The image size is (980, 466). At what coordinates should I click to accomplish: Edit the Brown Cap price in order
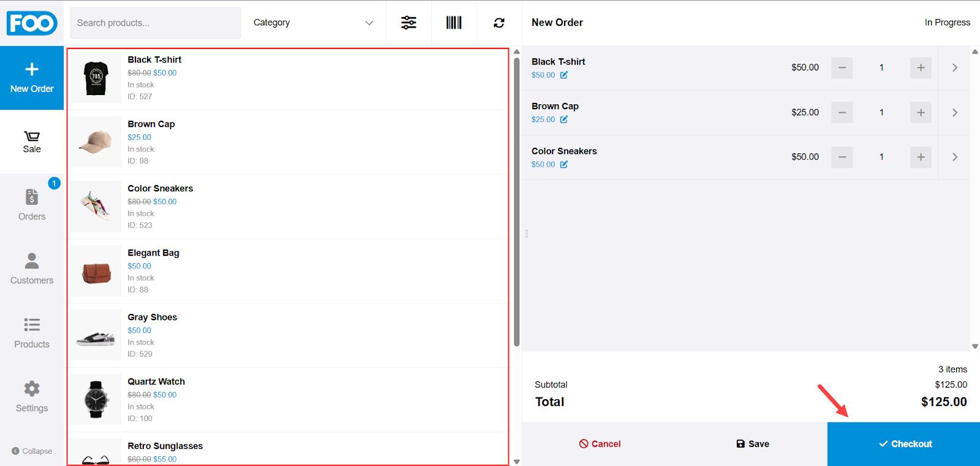click(564, 120)
